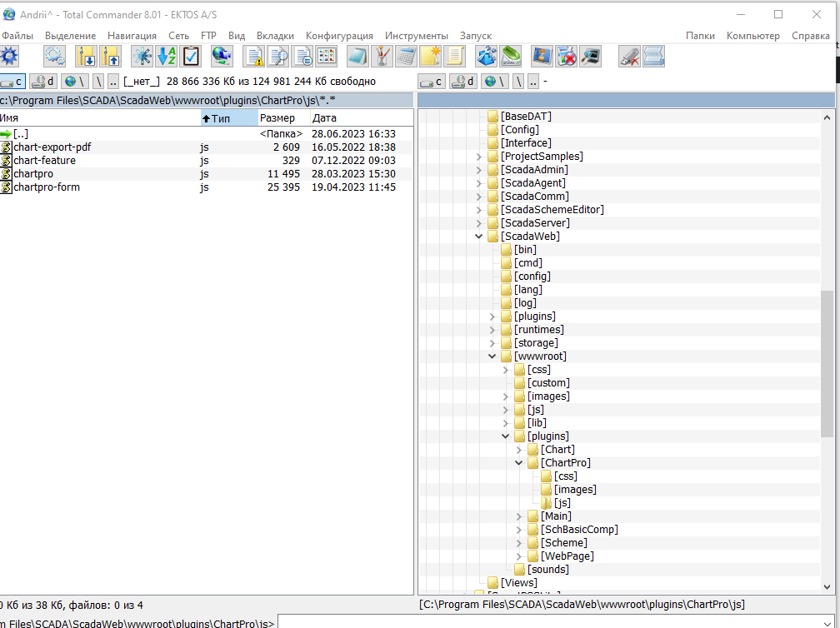Sort by the Дата column header
The width and height of the screenshot is (840, 628).
pos(362,117)
